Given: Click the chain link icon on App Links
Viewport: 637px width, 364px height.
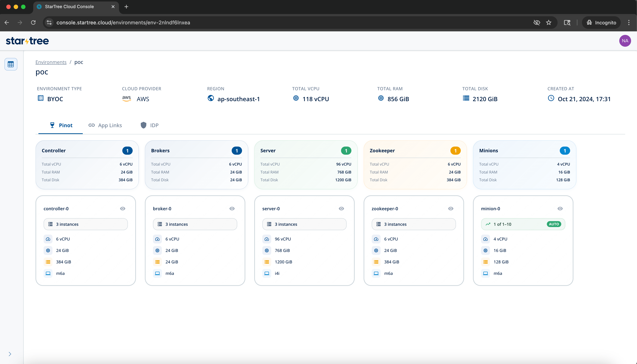Looking at the screenshot, I should (x=92, y=125).
